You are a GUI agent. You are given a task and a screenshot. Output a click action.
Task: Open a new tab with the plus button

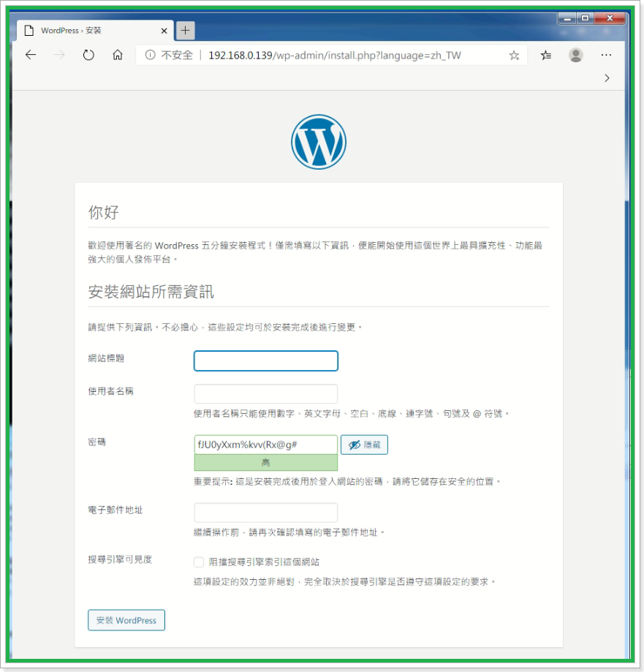pos(185,31)
